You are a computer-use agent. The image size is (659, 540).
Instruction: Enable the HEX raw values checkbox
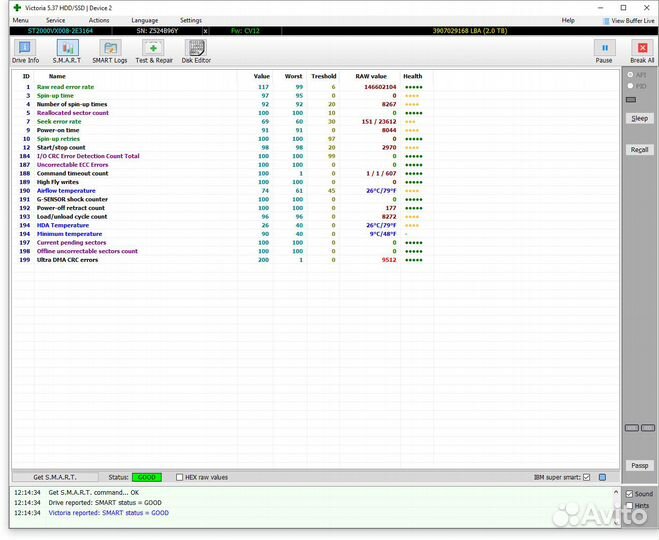click(180, 477)
